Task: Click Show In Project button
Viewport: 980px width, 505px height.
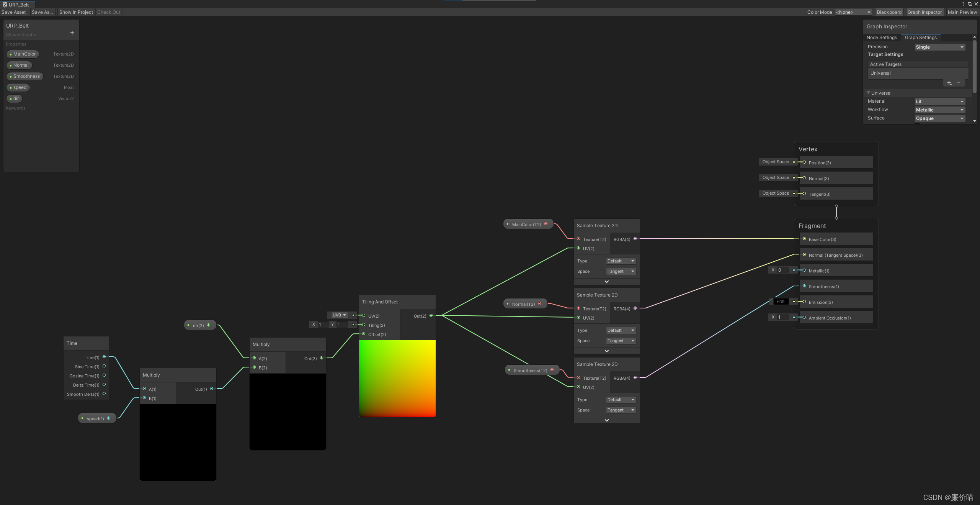Action: pyautogui.click(x=76, y=12)
